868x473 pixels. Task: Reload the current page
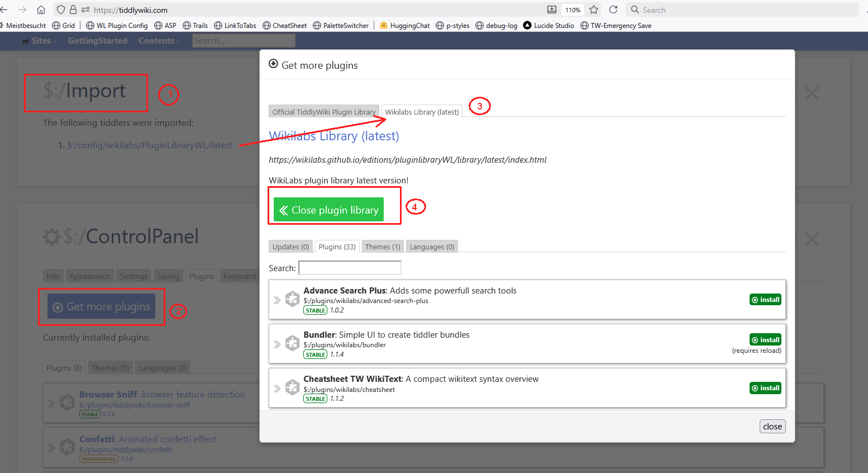click(613, 10)
